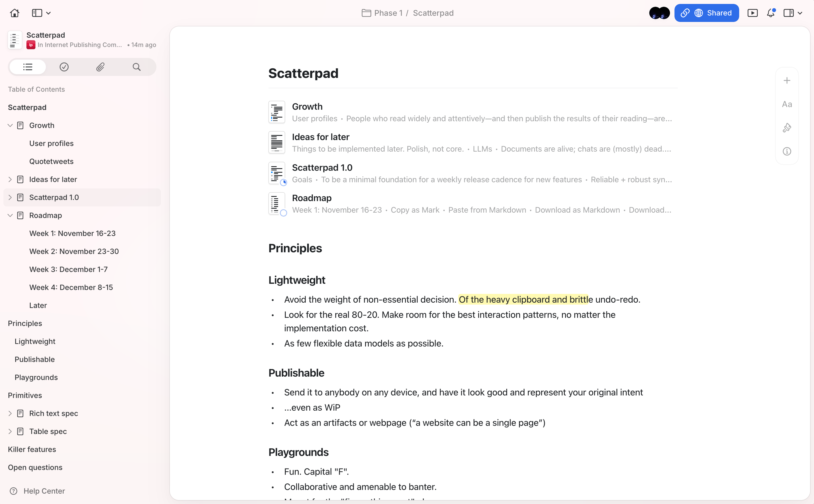Toggle the right panel layout button
This screenshot has height=504, width=814.
pos(788,13)
